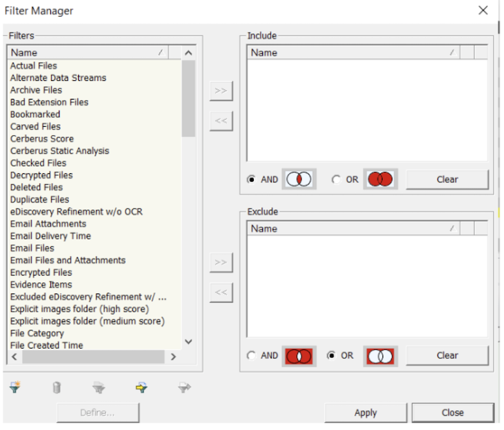Viewport: 504px width, 430px height.
Task: Click Exclude AND Venn diagram icon
Action: point(299,356)
